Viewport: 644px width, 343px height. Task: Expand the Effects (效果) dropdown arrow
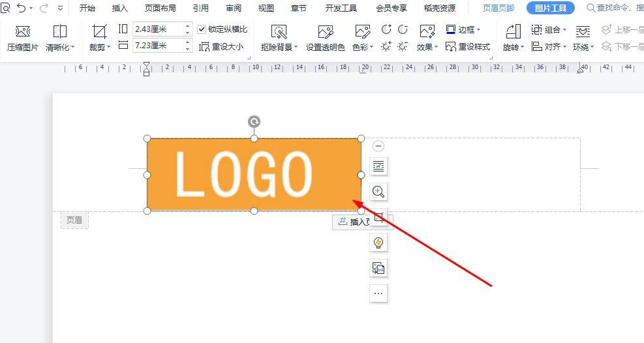(x=436, y=47)
